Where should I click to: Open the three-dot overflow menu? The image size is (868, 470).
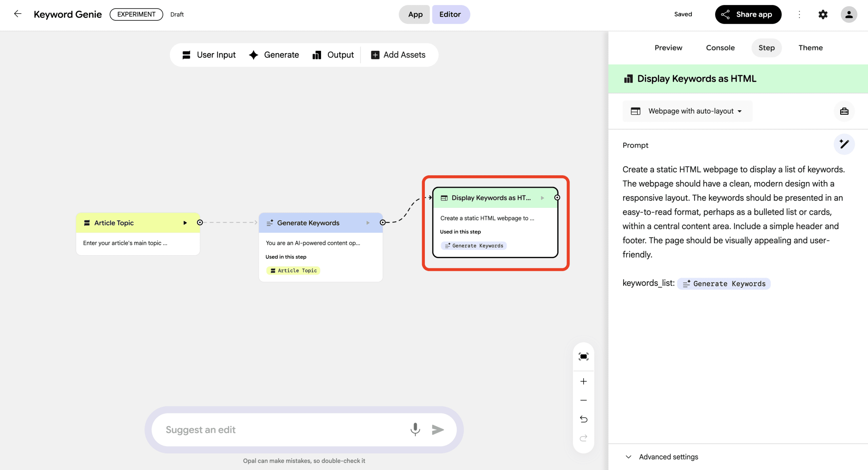point(800,14)
